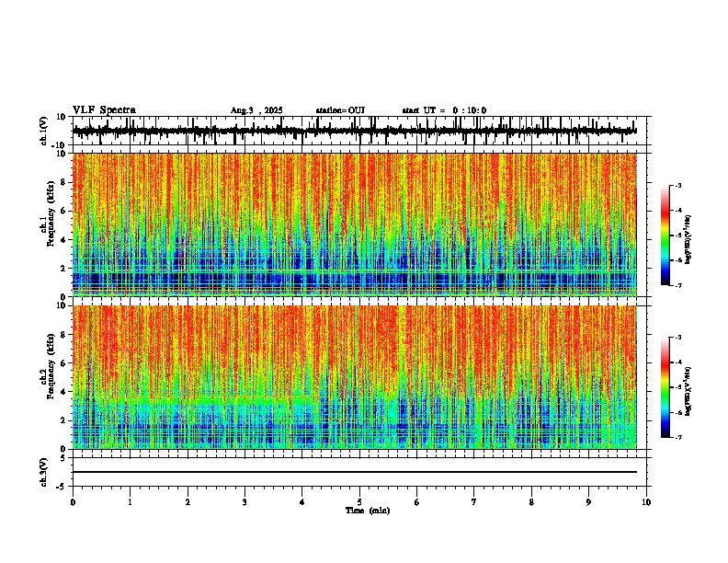
Task: Click the "ch.3(V)" axis label
Action: [44, 472]
